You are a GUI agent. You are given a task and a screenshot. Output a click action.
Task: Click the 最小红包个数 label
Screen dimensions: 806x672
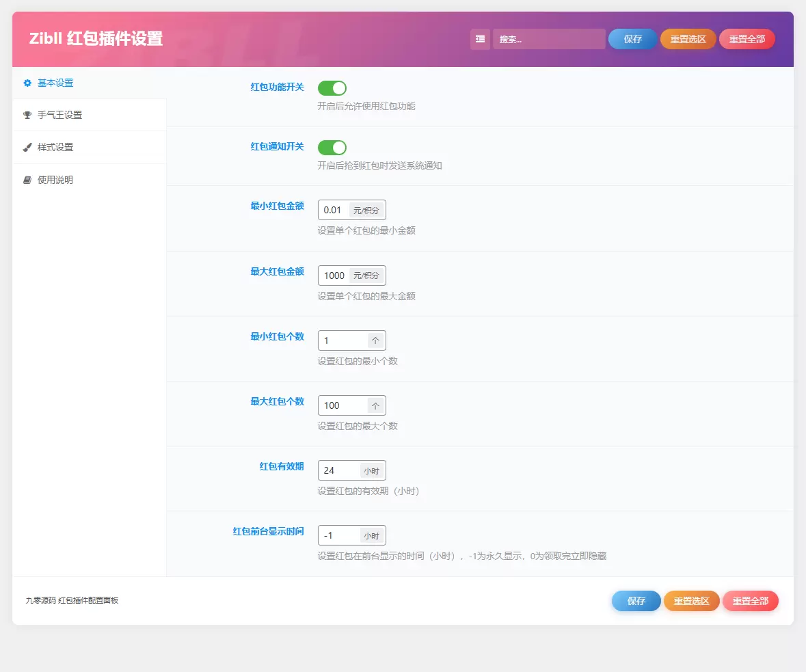tap(277, 336)
